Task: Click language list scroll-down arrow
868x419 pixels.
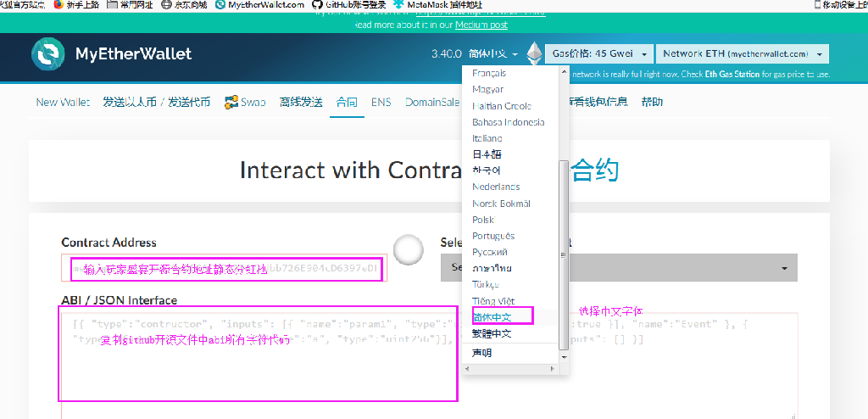Action: pos(564,357)
